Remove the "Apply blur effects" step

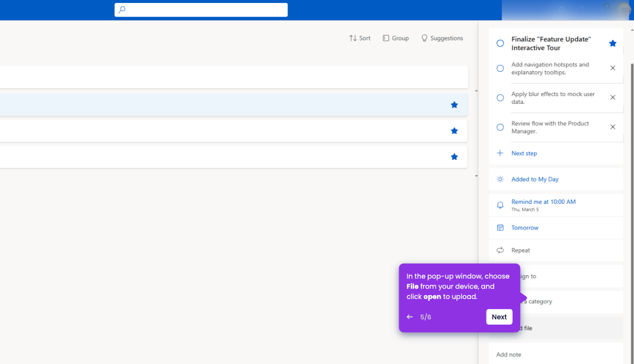coord(613,98)
